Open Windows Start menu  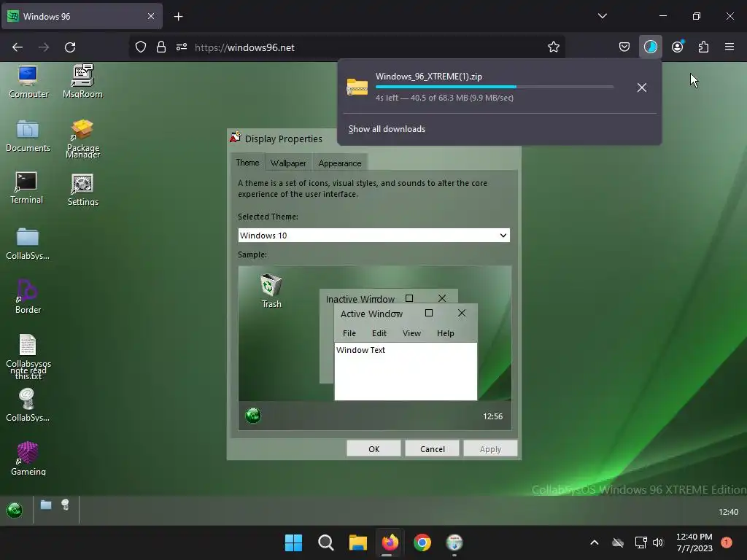pos(293,542)
